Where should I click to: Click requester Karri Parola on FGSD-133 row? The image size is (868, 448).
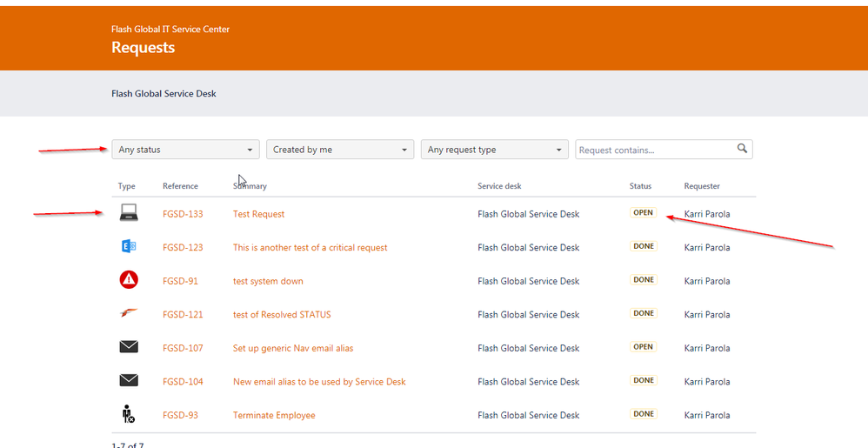point(707,214)
